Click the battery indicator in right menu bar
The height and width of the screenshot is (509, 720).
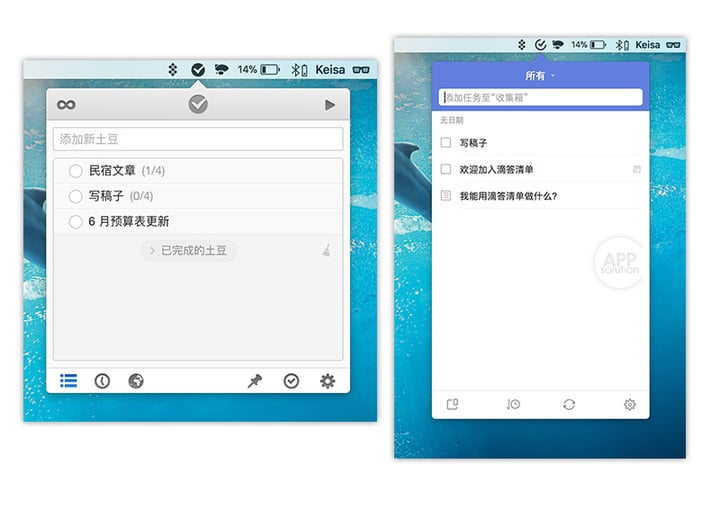click(589, 45)
